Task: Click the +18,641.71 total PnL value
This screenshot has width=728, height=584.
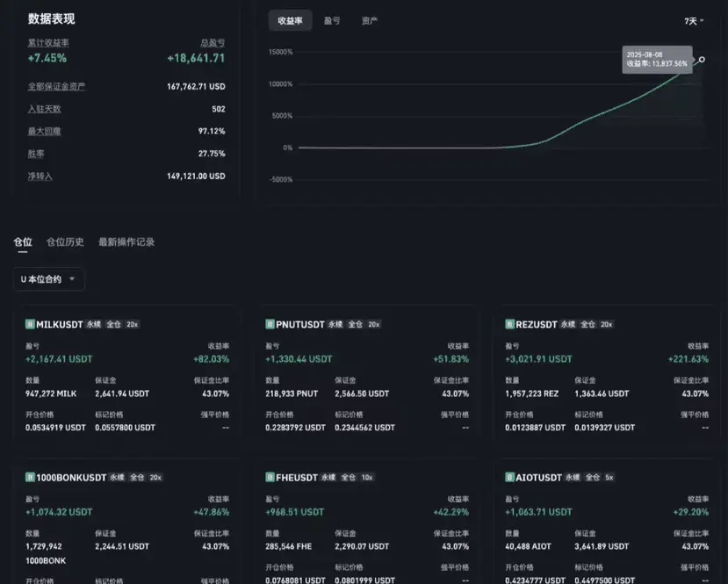Action: pyautogui.click(x=196, y=58)
